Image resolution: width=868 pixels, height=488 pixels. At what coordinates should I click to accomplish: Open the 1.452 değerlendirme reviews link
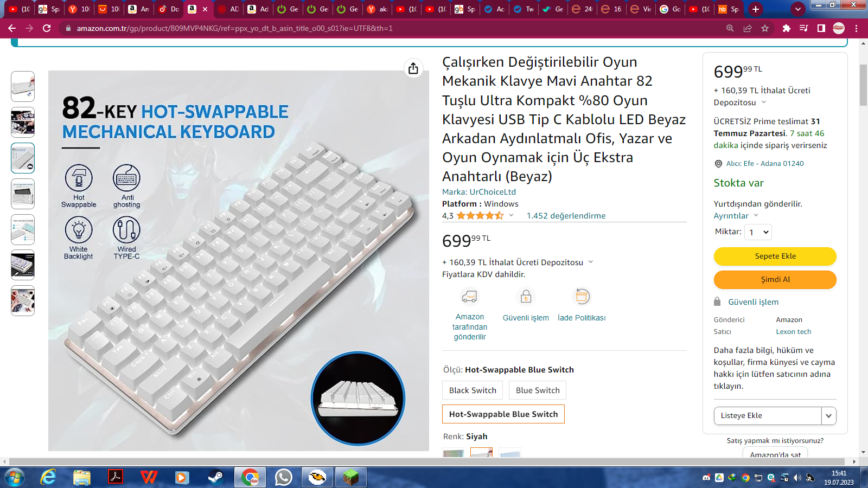[566, 216]
